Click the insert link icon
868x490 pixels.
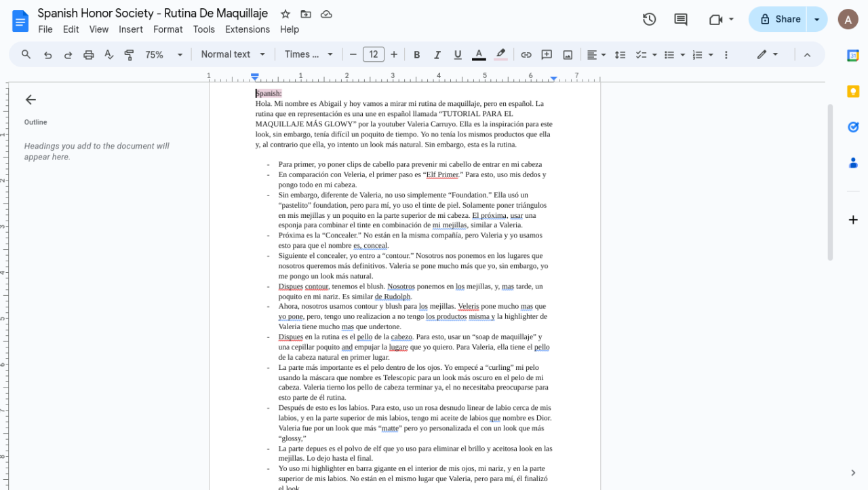click(526, 55)
